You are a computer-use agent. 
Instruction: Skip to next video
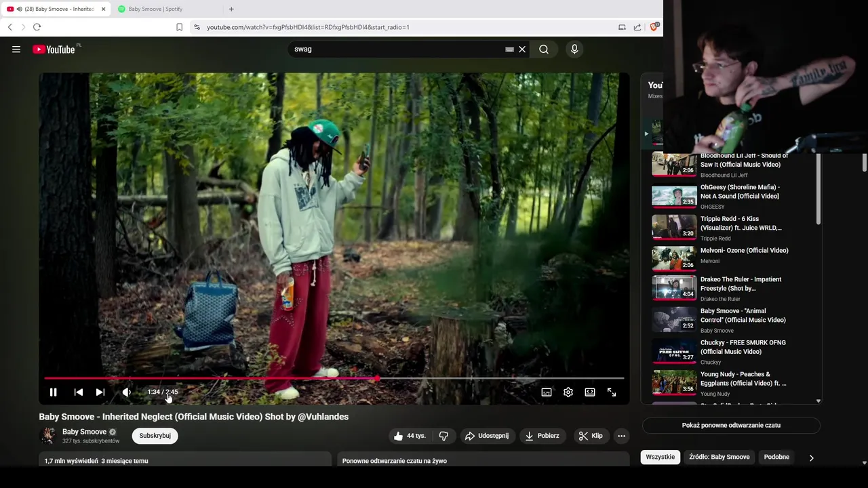(x=100, y=392)
